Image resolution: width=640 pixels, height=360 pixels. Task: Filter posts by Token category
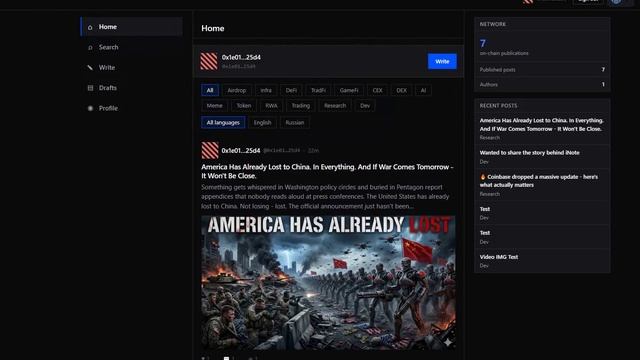[x=244, y=106]
